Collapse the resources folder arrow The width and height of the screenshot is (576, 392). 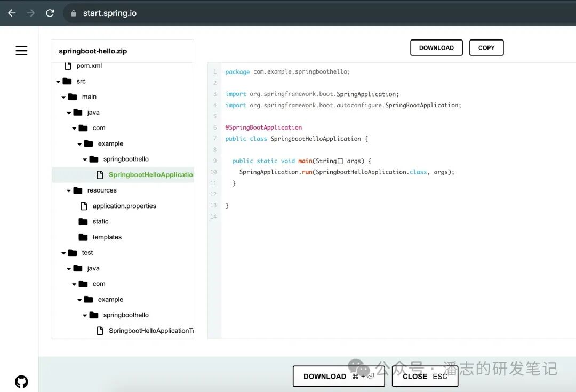69,191
